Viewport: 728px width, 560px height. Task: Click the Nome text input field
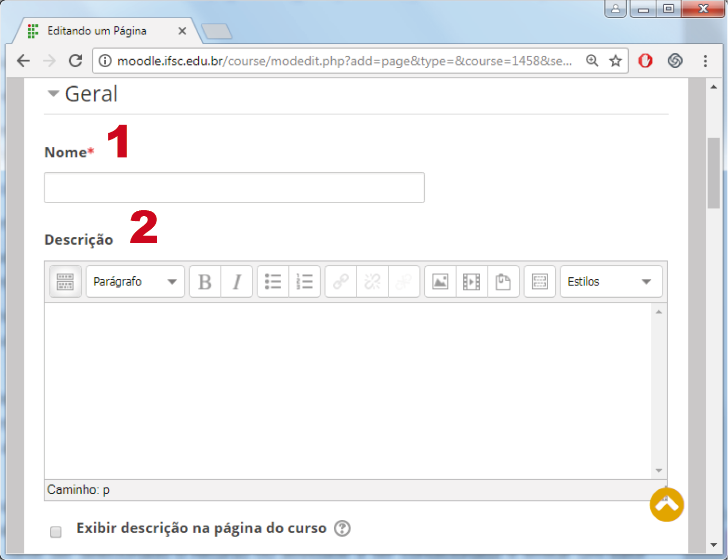(x=234, y=188)
